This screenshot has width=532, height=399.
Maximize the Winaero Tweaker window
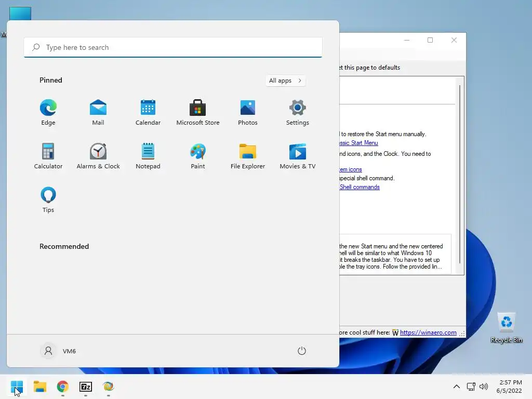click(x=430, y=40)
